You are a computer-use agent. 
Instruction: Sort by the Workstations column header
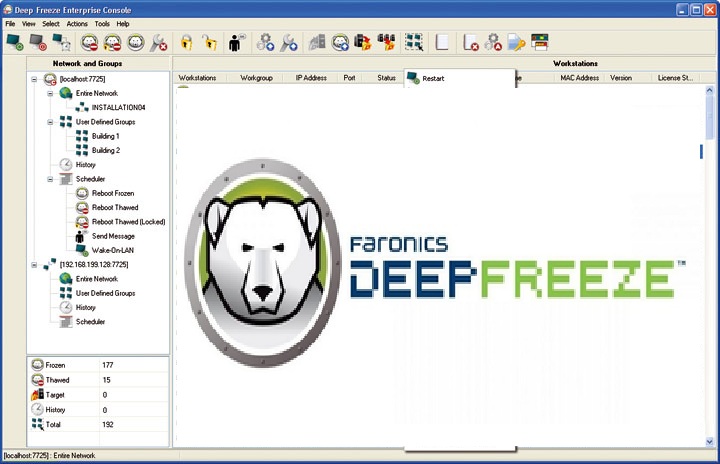pos(199,78)
